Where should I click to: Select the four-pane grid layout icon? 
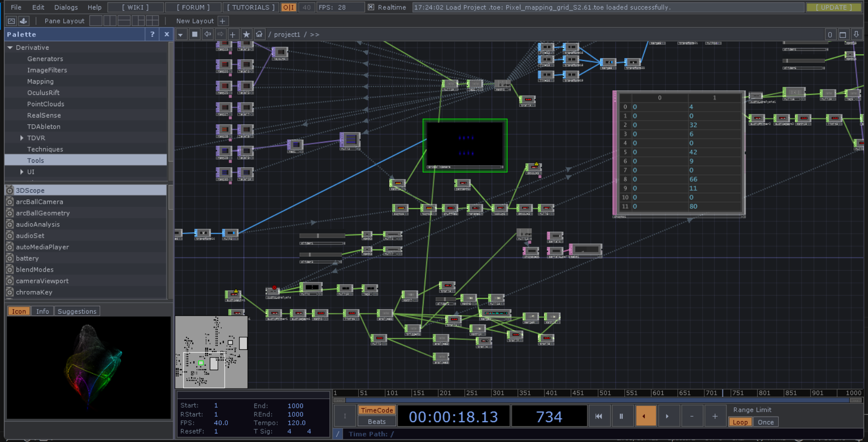coord(152,21)
